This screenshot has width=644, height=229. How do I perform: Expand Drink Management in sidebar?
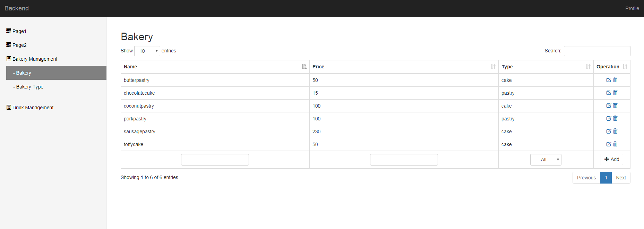point(33,108)
